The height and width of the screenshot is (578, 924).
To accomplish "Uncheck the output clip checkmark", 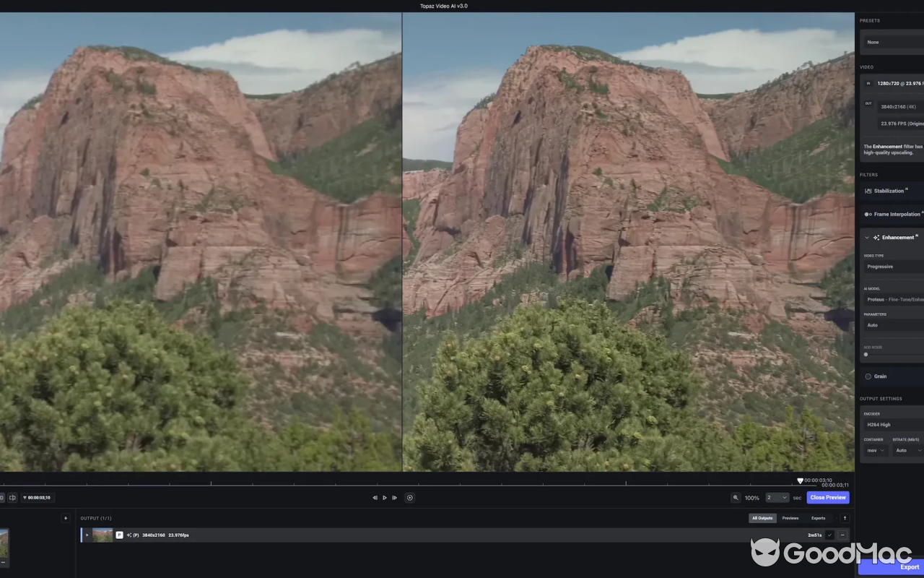I will pyautogui.click(x=828, y=535).
